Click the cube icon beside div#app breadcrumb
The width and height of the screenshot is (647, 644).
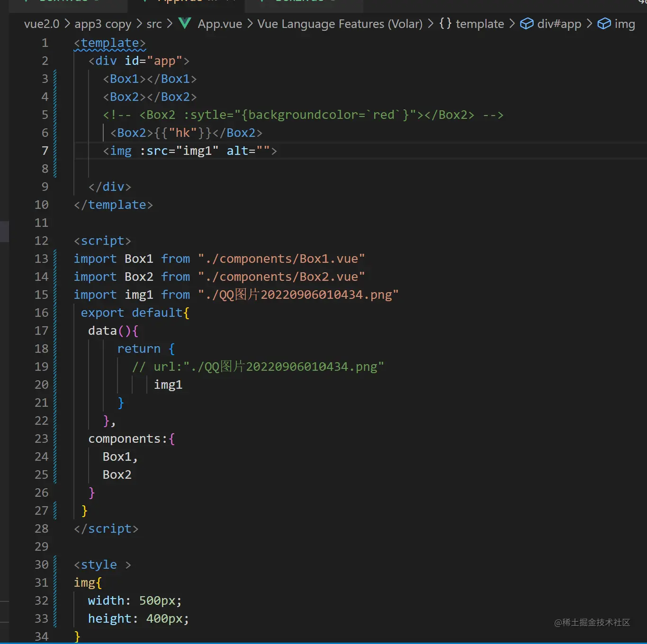pyautogui.click(x=527, y=24)
